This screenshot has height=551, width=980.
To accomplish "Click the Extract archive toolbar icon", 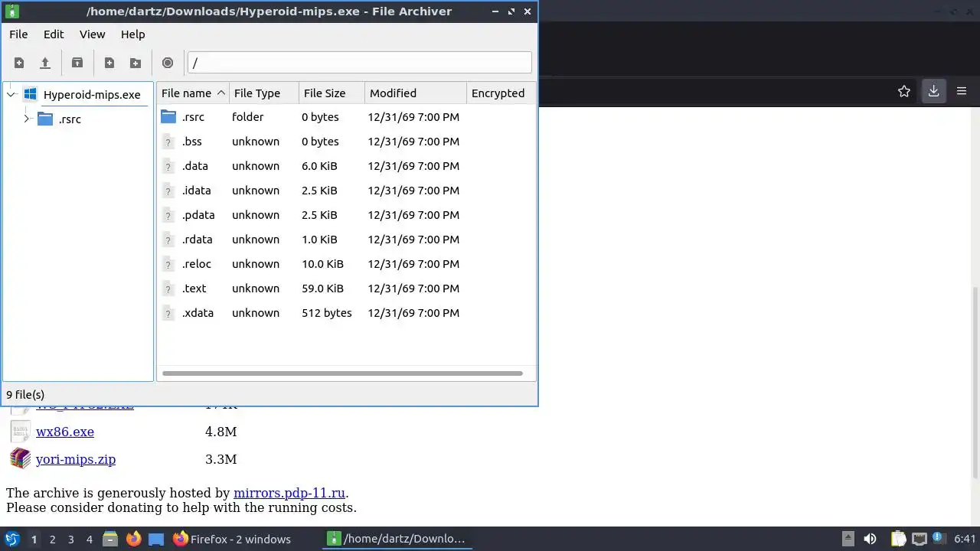I will point(77,63).
